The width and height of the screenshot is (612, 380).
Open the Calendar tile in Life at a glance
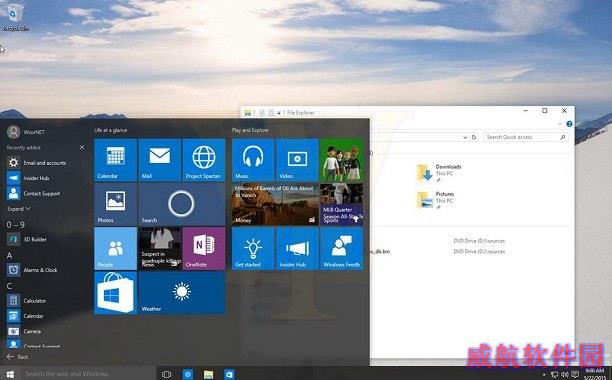click(x=116, y=160)
